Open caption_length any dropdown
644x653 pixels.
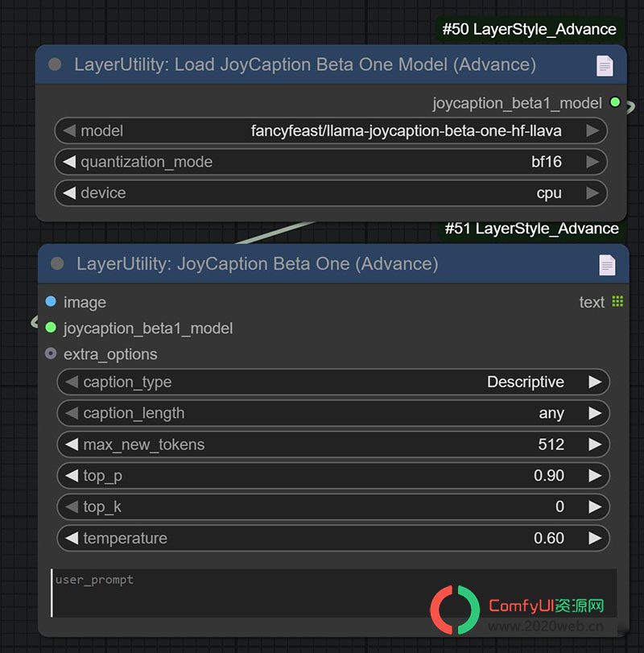pos(333,413)
